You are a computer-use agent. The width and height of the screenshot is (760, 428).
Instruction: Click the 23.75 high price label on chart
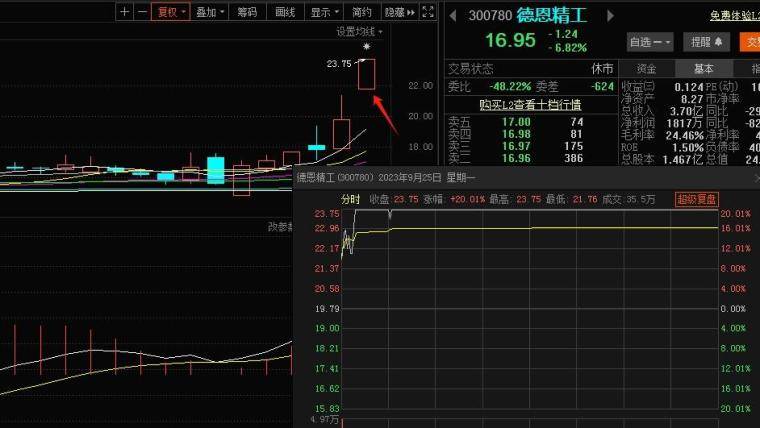coord(339,63)
